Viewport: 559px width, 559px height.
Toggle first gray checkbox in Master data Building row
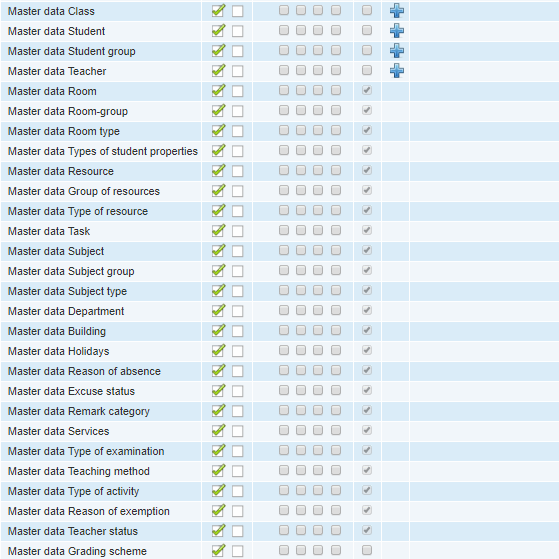[284, 330]
